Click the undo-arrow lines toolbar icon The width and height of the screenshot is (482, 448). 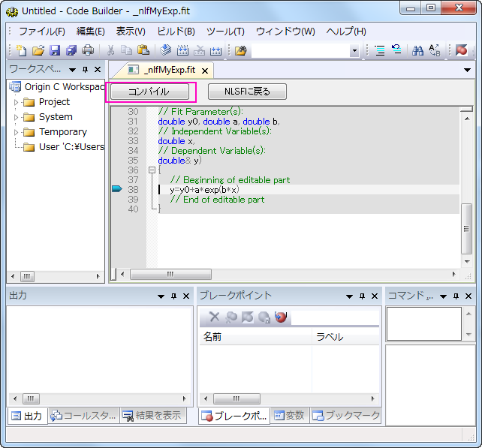point(396,50)
